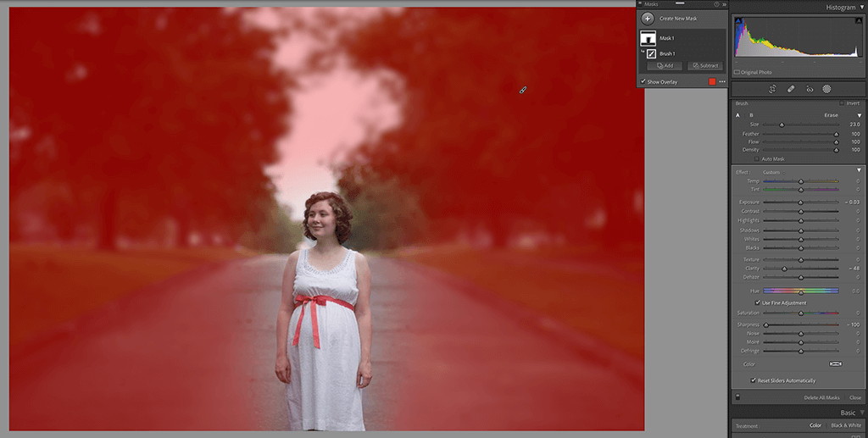Image resolution: width=868 pixels, height=438 pixels.
Task: Switch to Erase brush mode
Action: pyautogui.click(x=831, y=115)
